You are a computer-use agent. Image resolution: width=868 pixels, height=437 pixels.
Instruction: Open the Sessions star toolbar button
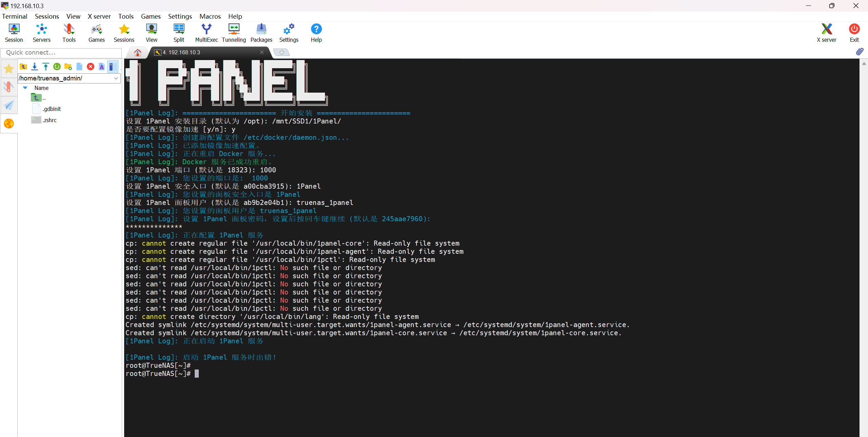pos(124,33)
